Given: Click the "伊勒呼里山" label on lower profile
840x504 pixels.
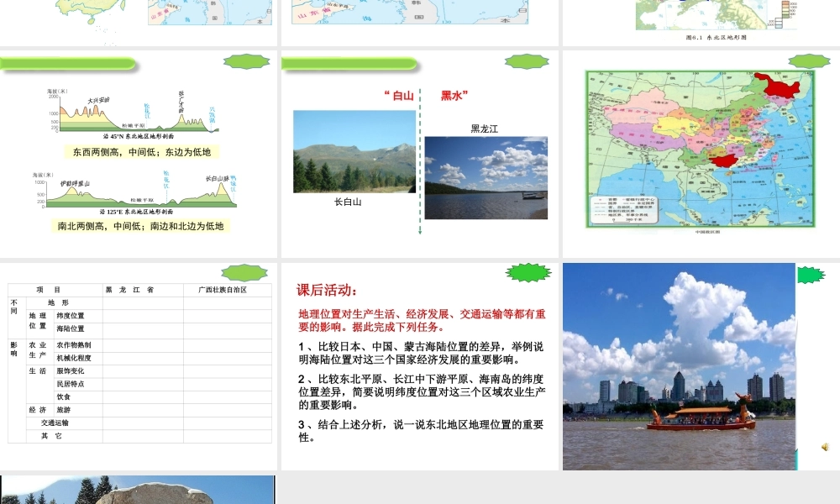Looking at the screenshot, I should coord(75,184).
